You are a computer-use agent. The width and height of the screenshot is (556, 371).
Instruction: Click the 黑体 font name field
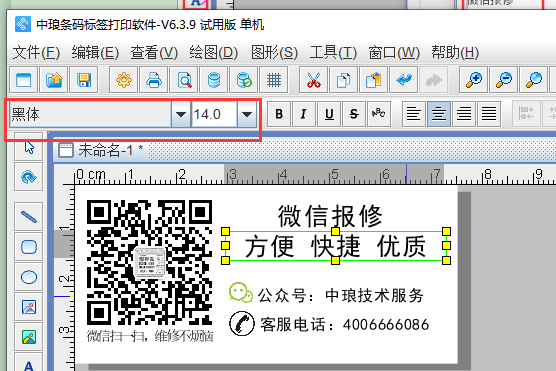pyautogui.click(x=90, y=114)
